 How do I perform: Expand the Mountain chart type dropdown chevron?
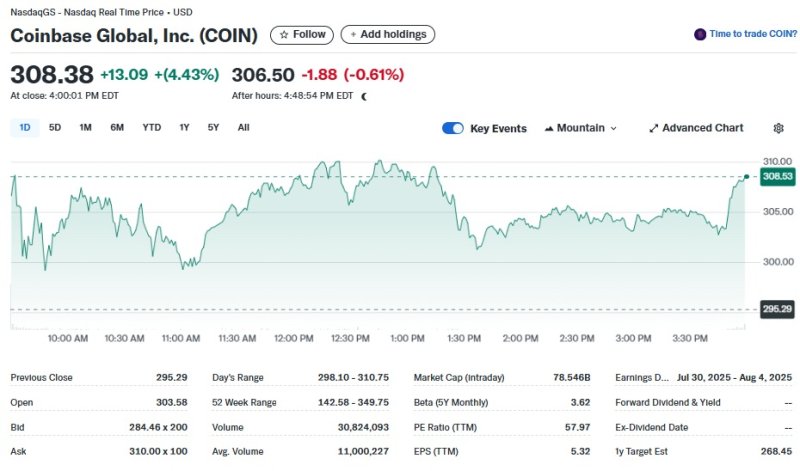[613, 128]
